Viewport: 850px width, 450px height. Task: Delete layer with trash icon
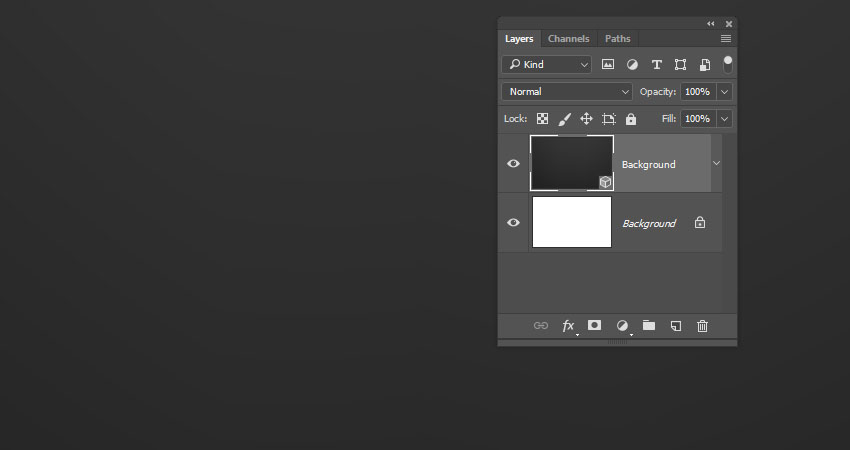[702, 326]
